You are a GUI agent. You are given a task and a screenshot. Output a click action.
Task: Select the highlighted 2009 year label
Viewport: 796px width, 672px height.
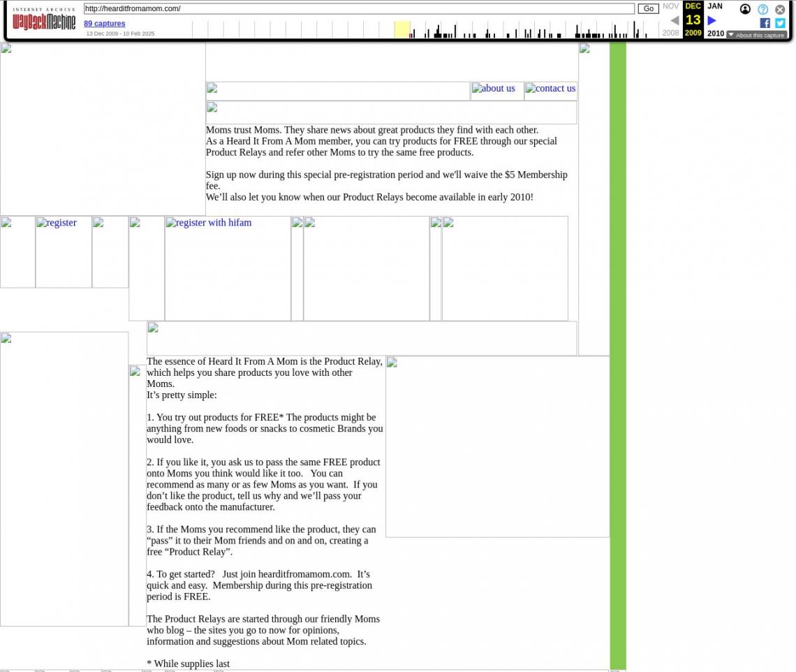point(693,33)
